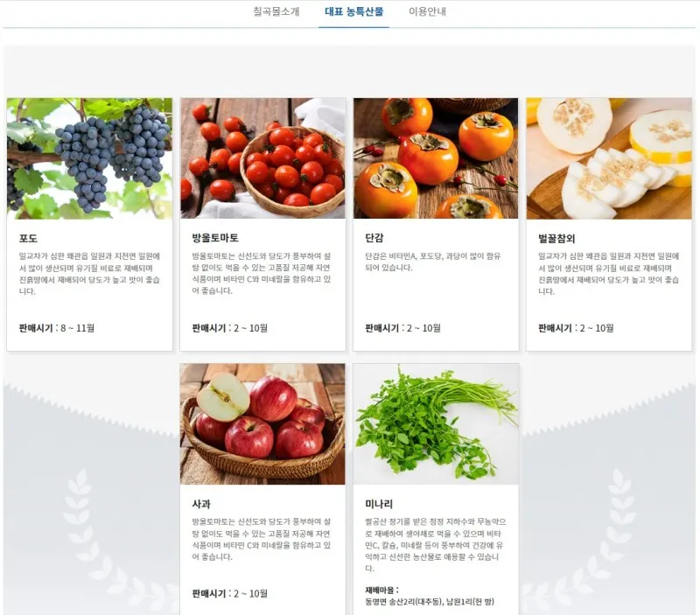
Task: Click the 재배마을 label in minari card
Action: pyautogui.click(x=381, y=590)
